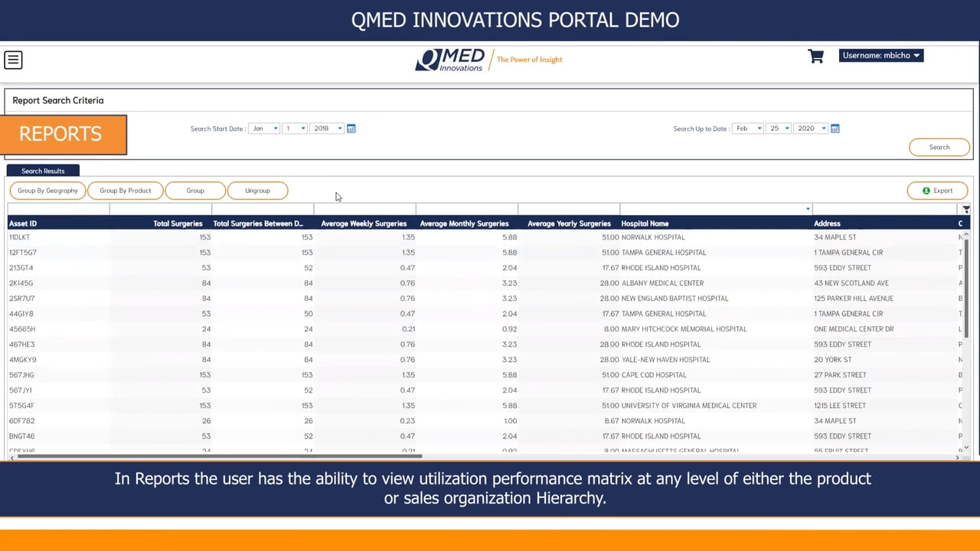Click address 1215 LEE STREET
Screen dimensions: 980x551
(838, 406)
